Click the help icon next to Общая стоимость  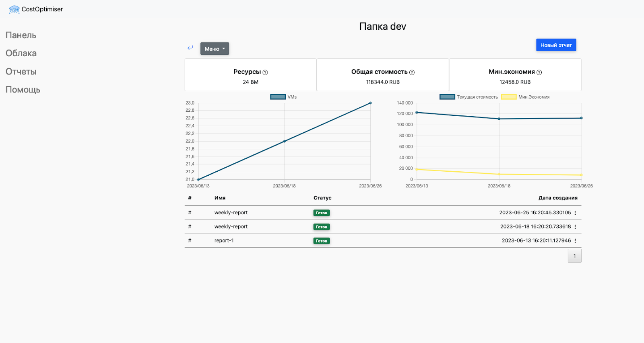tap(412, 72)
